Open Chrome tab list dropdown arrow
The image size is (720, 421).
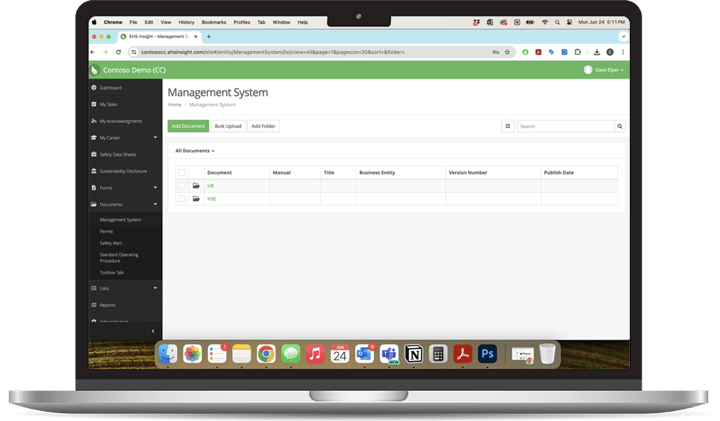click(623, 37)
